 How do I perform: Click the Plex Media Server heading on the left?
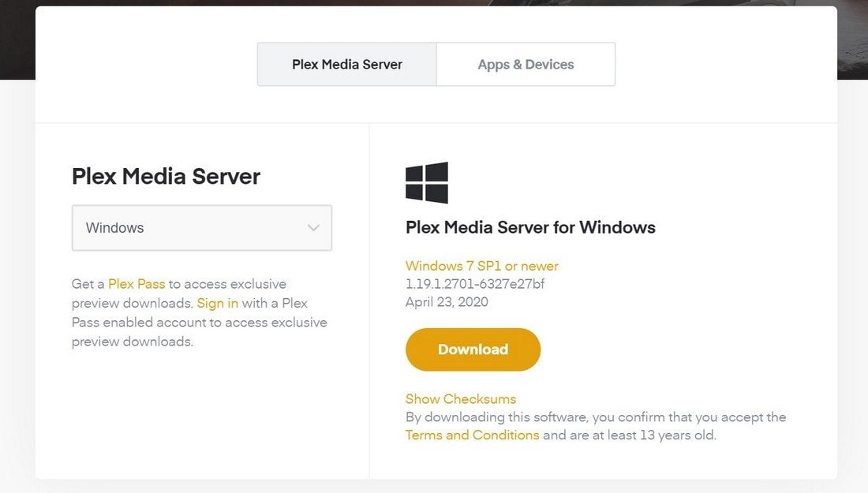coord(166,177)
